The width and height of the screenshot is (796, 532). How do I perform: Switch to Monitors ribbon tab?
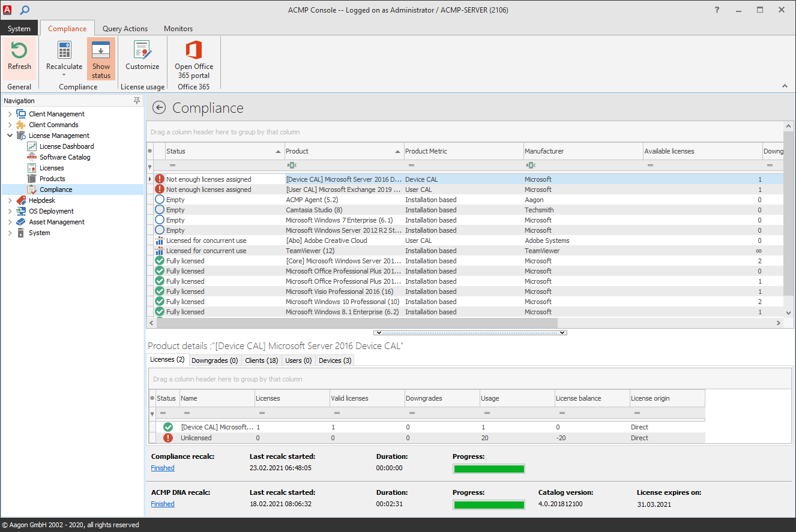(x=178, y=28)
